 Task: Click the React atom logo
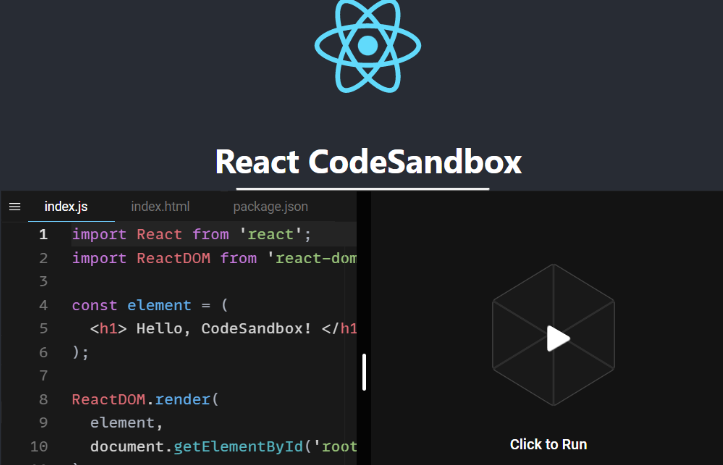[x=367, y=46]
